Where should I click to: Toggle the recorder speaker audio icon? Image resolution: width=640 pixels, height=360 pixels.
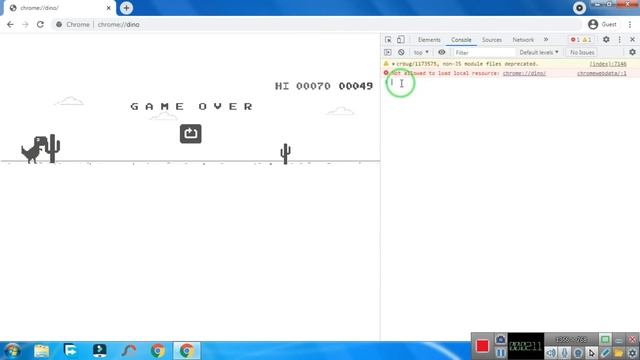click(551, 353)
